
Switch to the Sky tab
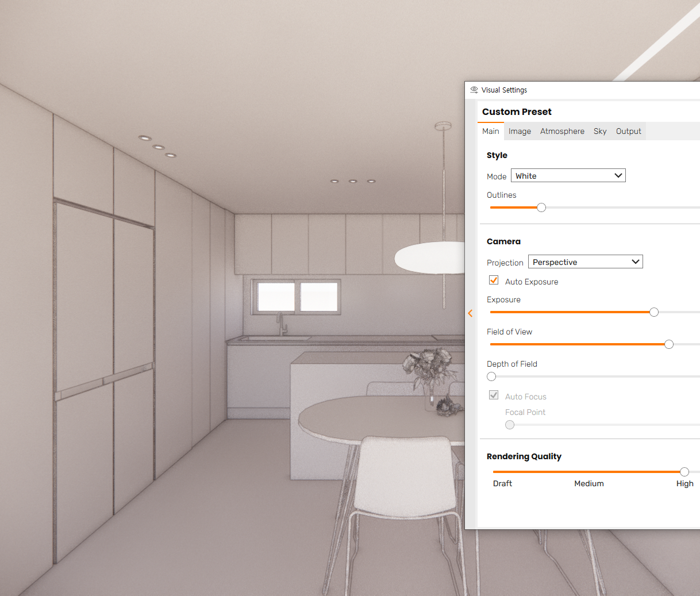tap(600, 131)
